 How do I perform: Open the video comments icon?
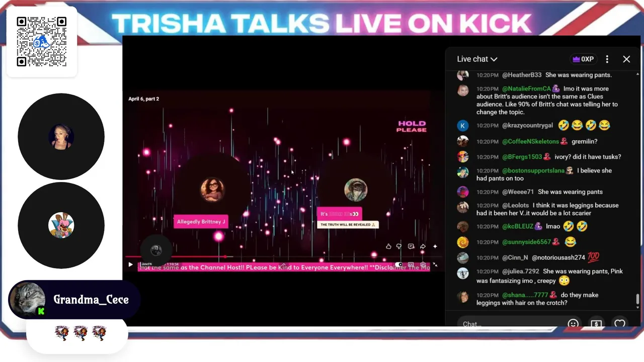click(411, 246)
